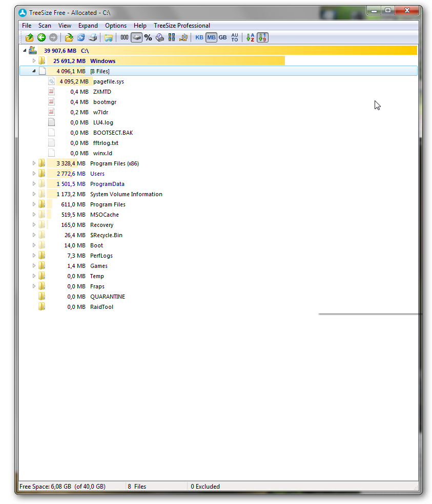Open folder in Windows Explorer icon
The height and width of the screenshot is (504, 432).
pyautogui.click(x=109, y=37)
